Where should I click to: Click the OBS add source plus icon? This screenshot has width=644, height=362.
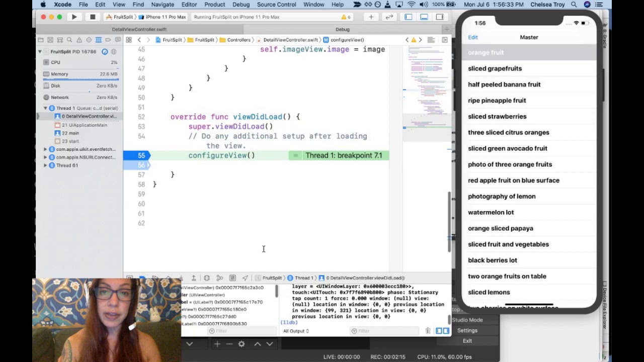pos(217,344)
